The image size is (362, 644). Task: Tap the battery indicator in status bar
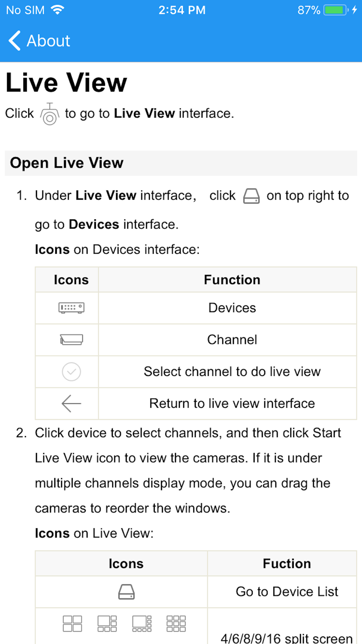(335, 10)
